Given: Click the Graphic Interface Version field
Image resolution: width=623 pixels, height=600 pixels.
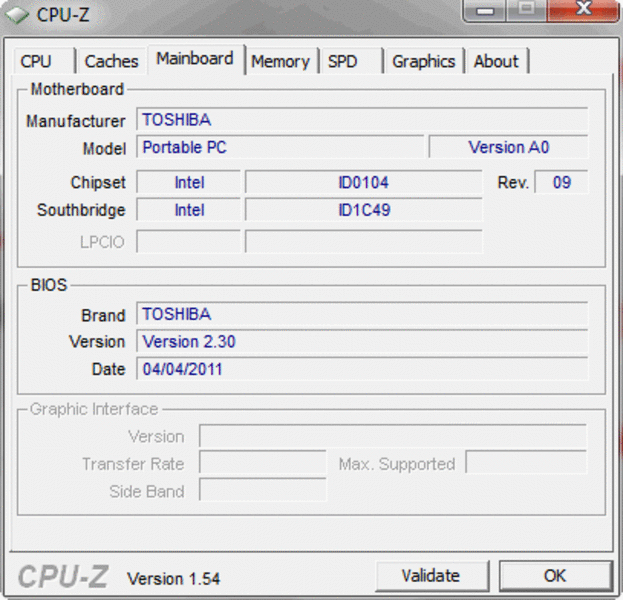Looking at the screenshot, I should tap(393, 436).
